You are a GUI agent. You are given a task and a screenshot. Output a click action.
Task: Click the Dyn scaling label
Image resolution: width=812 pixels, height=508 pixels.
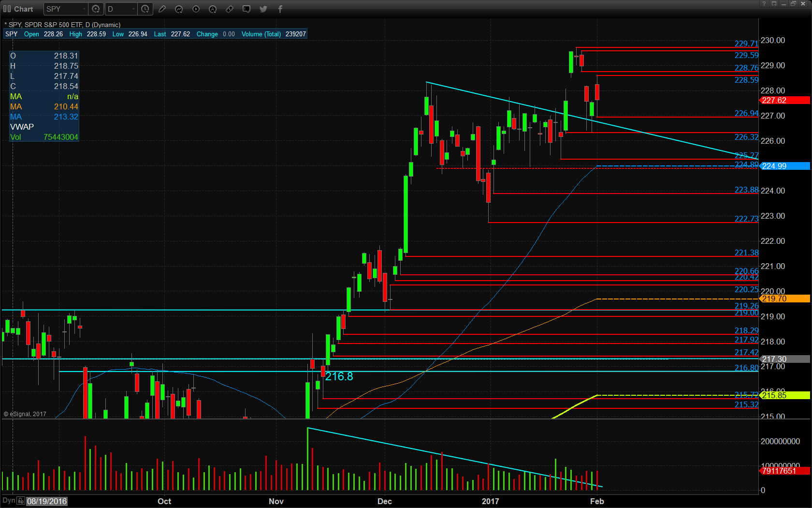point(9,500)
